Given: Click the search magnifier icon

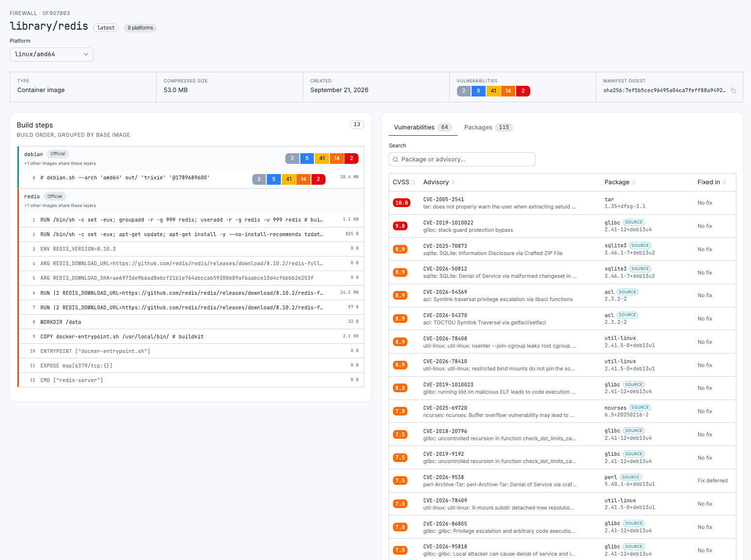Looking at the screenshot, I should coord(395,160).
